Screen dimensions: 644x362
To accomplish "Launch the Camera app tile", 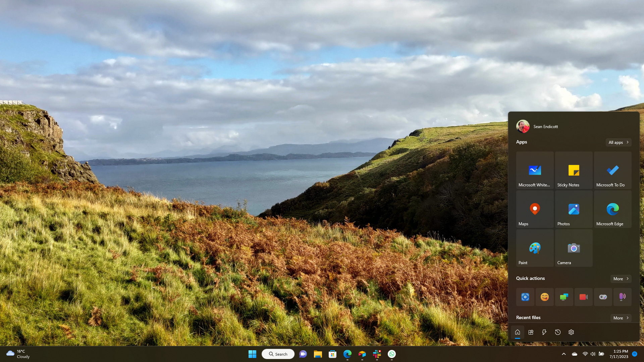I will click(574, 248).
